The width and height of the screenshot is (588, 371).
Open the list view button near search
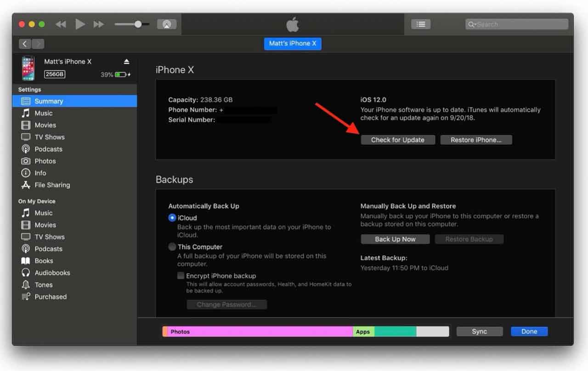pos(421,24)
